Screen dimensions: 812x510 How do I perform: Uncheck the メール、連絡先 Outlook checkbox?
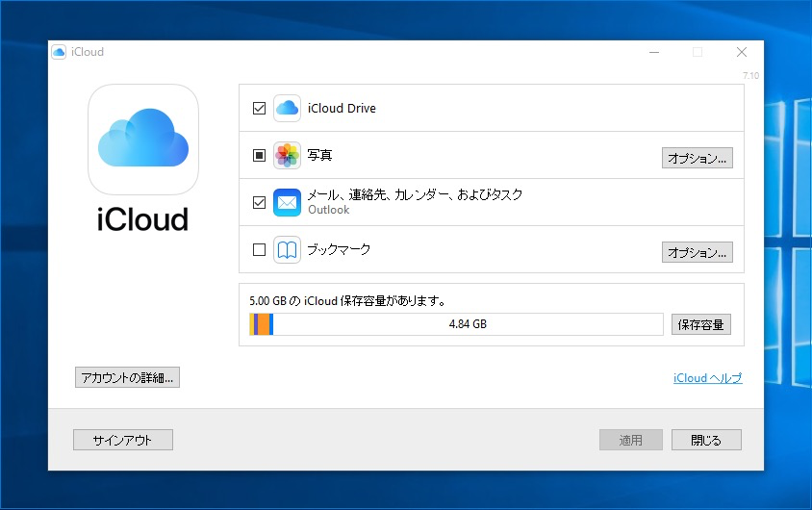coord(259,202)
